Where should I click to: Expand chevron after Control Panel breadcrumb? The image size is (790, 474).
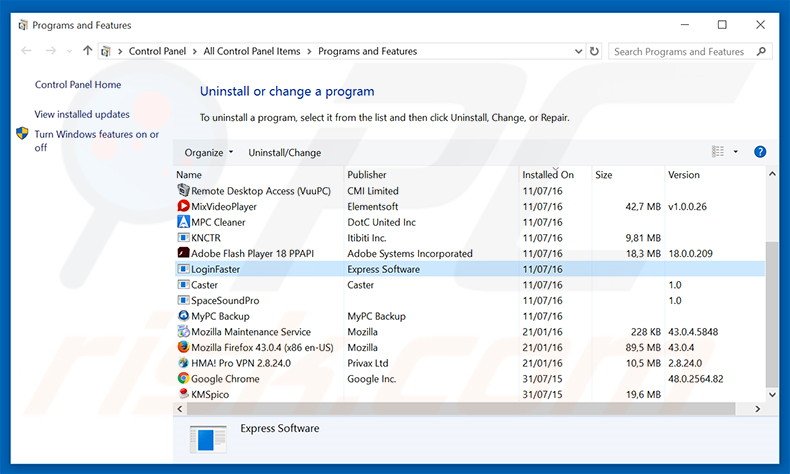(x=194, y=51)
